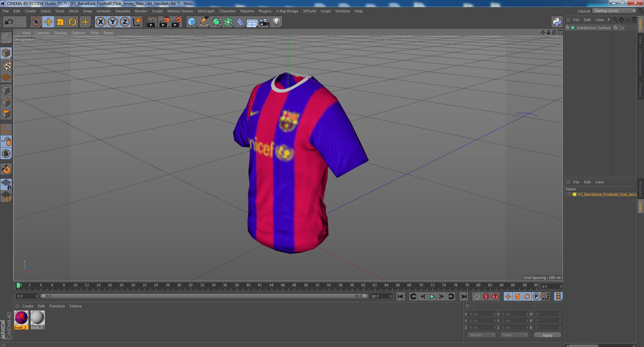The width and height of the screenshot is (644, 347).
Task: Click the yellow layer color swatch
Action: coord(575,194)
